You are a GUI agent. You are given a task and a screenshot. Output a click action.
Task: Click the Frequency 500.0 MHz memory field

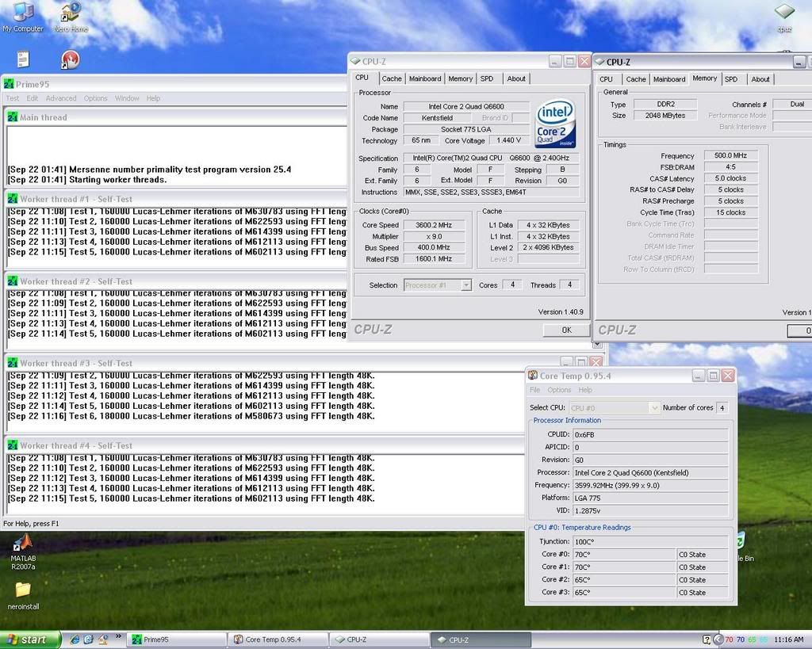pyautogui.click(x=730, y=155)
